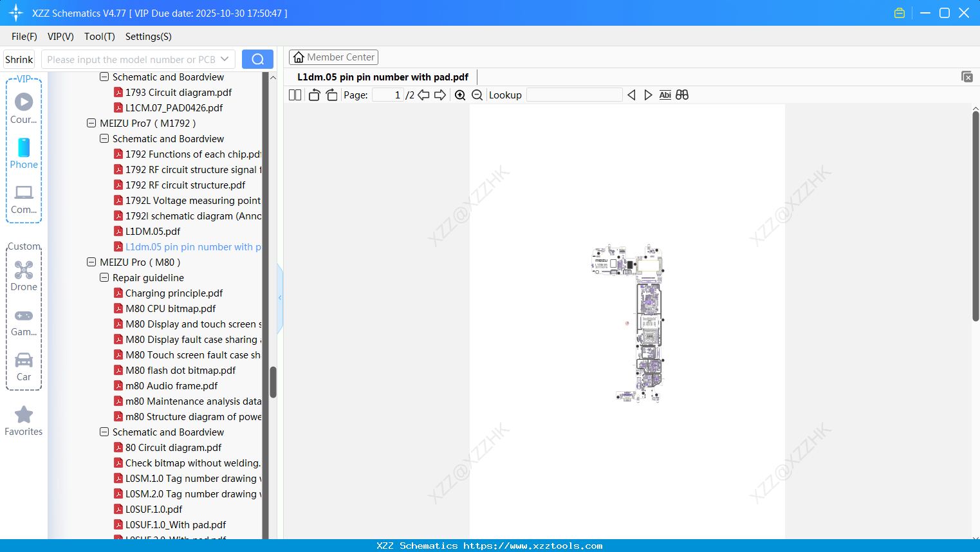Zoom in on the PDF

(x=460, y=95)
